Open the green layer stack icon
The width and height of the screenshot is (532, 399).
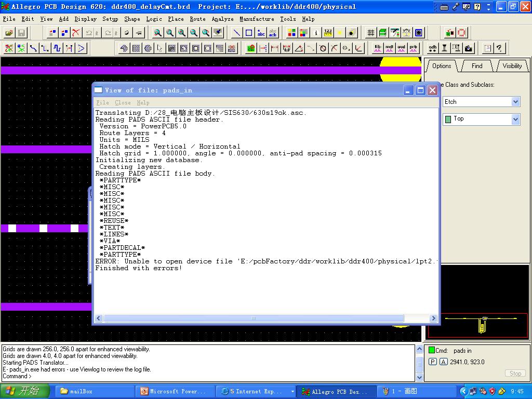(383, 33)
